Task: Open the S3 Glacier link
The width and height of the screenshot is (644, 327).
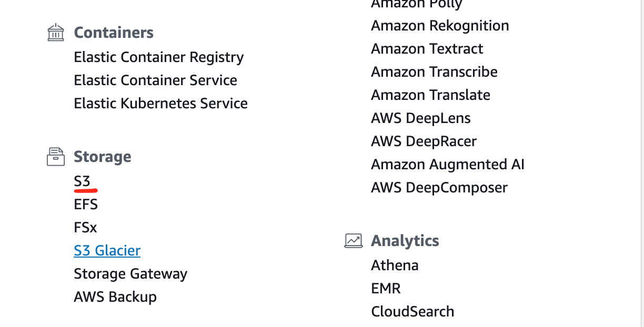Action: [107, 251]
